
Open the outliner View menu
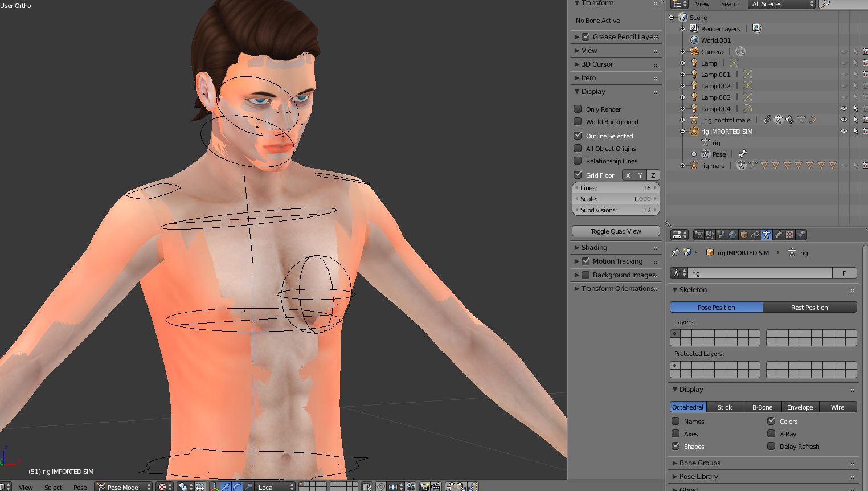pos(702,4)
